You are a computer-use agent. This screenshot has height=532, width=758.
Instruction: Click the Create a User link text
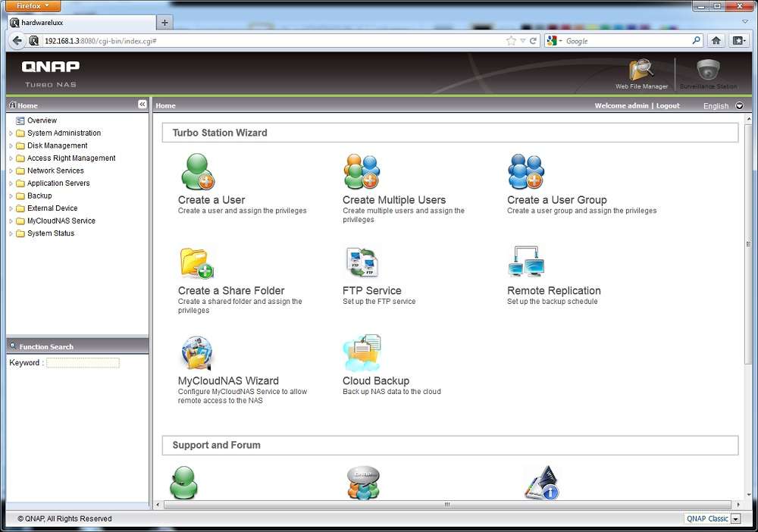click(211, 199)
